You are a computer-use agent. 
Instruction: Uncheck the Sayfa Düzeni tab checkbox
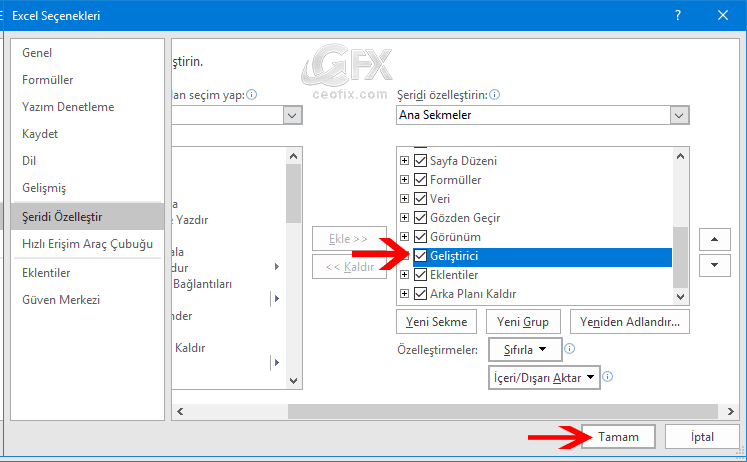point(420,161)
